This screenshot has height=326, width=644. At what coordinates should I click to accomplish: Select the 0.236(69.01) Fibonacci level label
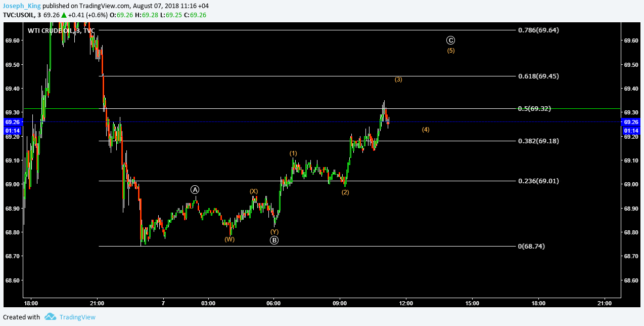click(x=538, y=181)
